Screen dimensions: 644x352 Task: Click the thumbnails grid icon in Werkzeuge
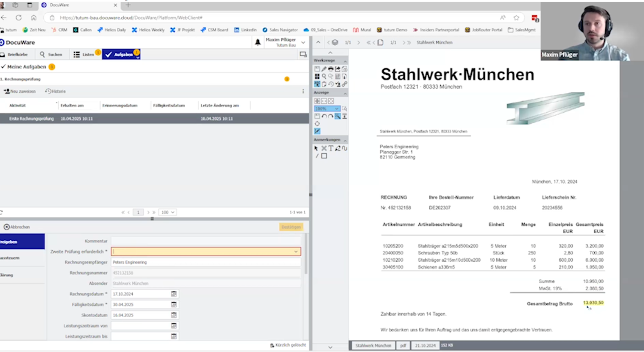pyautogui.click(x=317, y=76)
